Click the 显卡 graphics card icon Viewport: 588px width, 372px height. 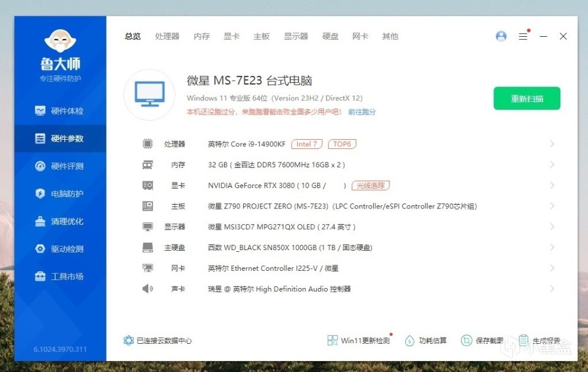tap(148, 186)
